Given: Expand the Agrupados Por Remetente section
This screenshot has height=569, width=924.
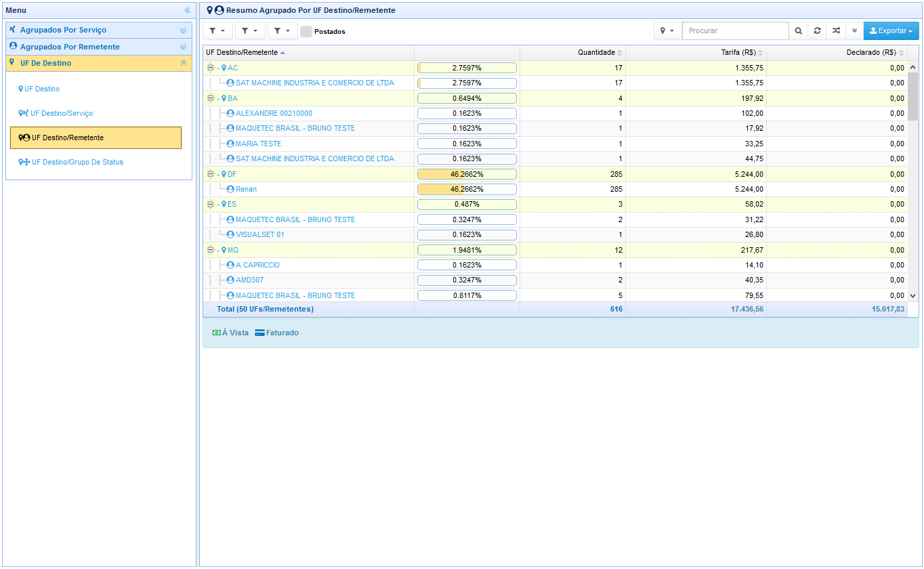Looking at the screenshot, I should [99, 47].
